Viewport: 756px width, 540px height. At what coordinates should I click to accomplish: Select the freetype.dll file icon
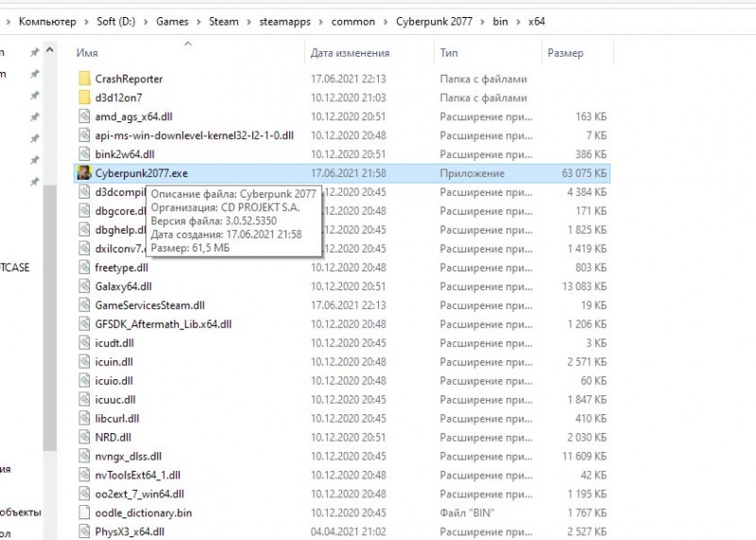pos(84,268)
